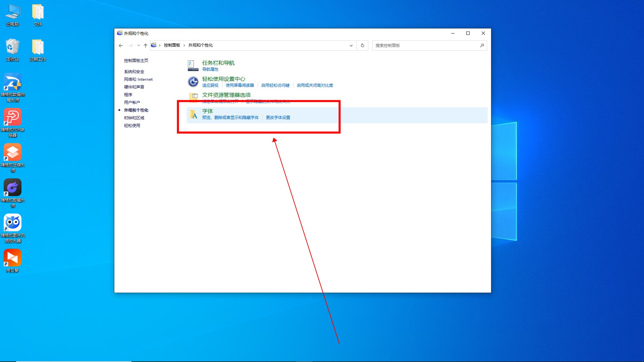Image resolution: width=644 pixels, height=362 pixels.
Task: Go to 控制面板主页 link
Action: tap(136, 60)
